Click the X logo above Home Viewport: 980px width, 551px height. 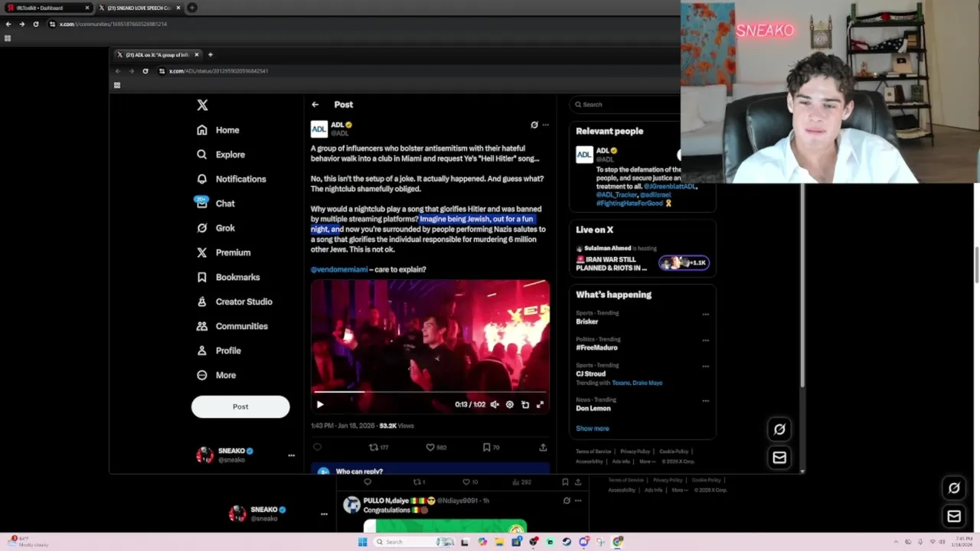click(x=202, y=106)
